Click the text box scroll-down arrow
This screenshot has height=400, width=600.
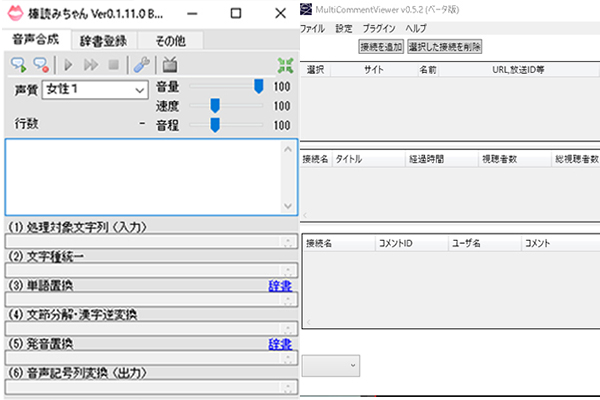(288, 206)
